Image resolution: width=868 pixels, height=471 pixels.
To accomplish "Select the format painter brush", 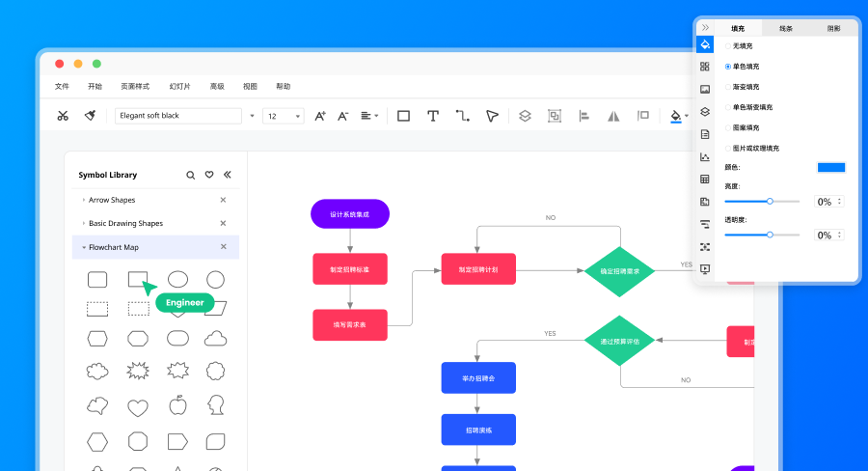I will [x=90, y=116].
